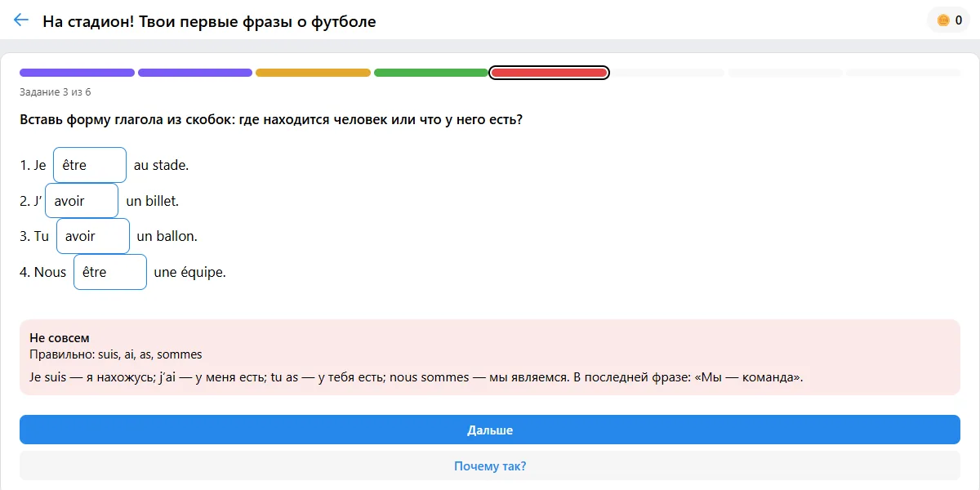The image size is (980, 490).
Task: Click the input field after "Je"
Action: [90, 165]
